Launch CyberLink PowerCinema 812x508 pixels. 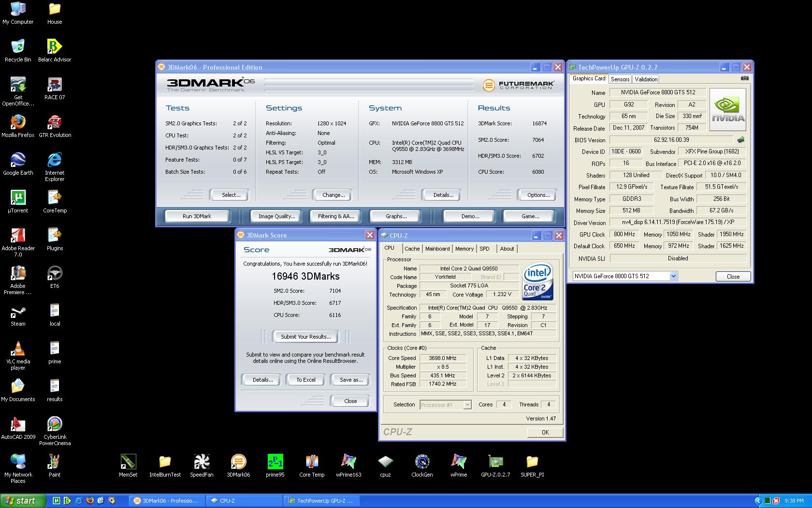tap(55, 431)
